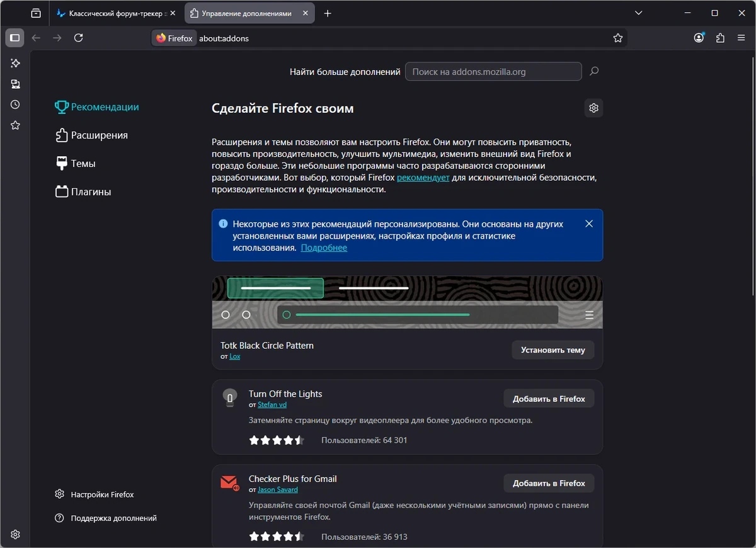Add Turn Off the Lights to Firefox
This screenshot has width=756, height=548.
tap(549, 398)
